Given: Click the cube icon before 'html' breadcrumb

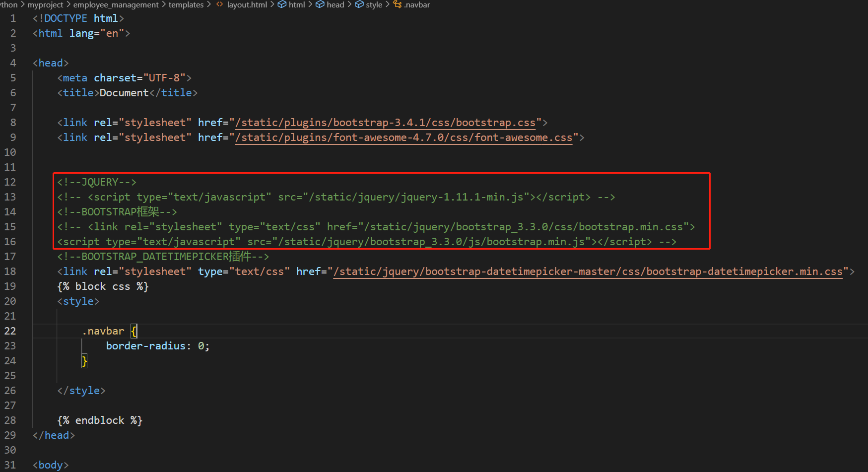Looking at the screenshot, I should pos(282,4).
